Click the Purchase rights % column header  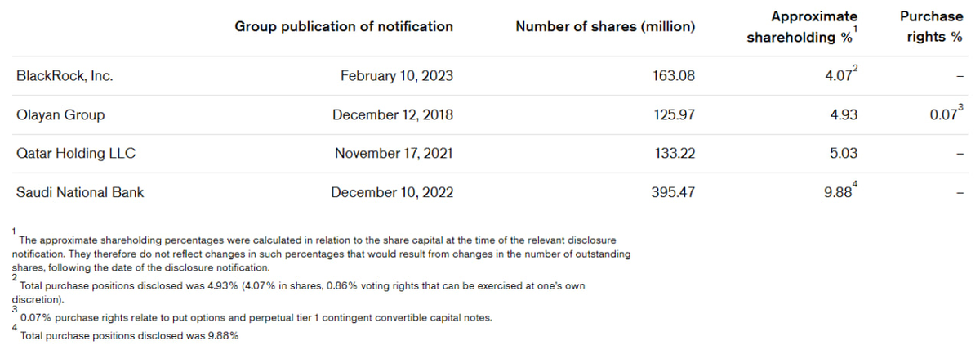click(x=931, y=27)
